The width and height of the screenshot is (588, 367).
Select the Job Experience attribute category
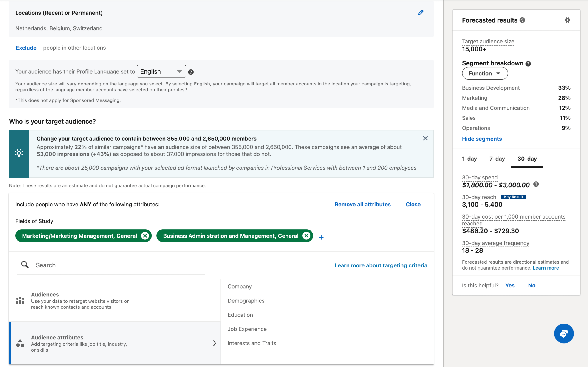click(x=247, y=329)
